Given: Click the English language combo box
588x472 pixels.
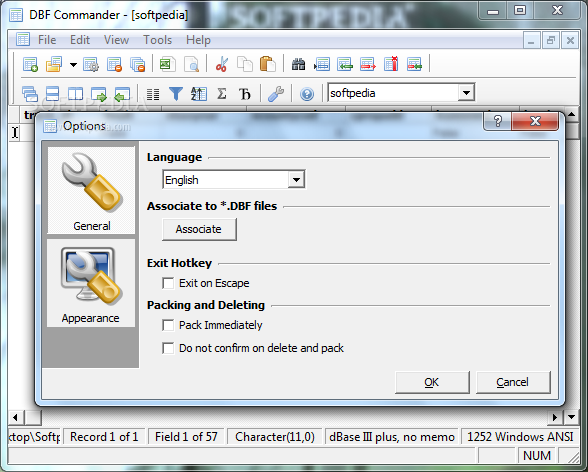Looking at the screenshot, I should coord(234,180).
